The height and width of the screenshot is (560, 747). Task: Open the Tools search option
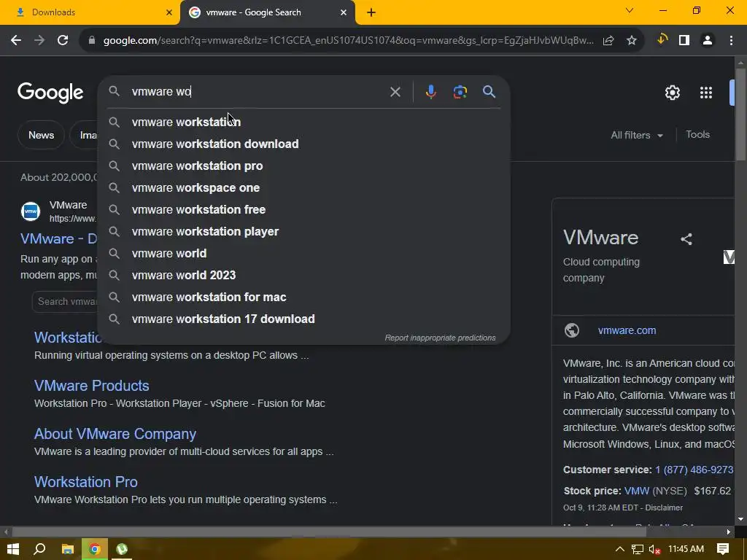(x=697, y=135)
